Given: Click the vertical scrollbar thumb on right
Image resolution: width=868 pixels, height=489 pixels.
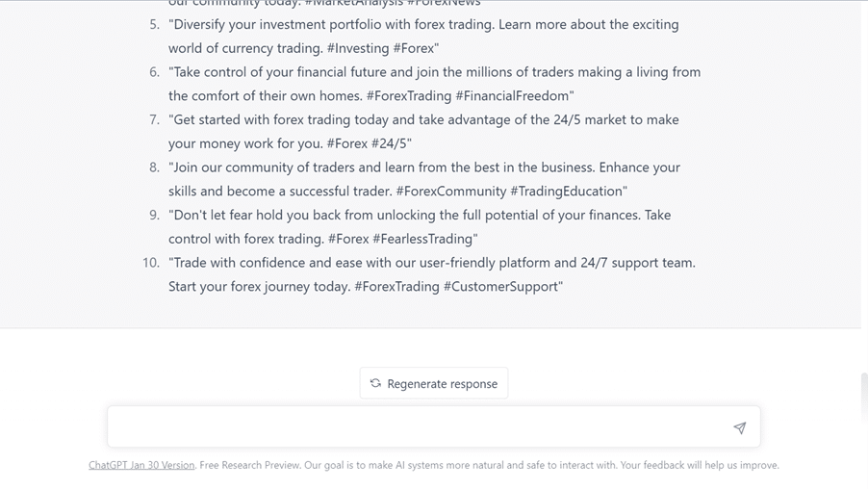Looking at the screenshot, I should pyautogui.click(x=863, y=396).
